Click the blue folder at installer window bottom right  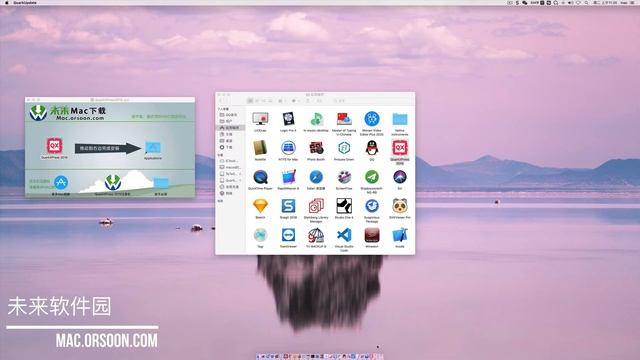click(161, 183)
